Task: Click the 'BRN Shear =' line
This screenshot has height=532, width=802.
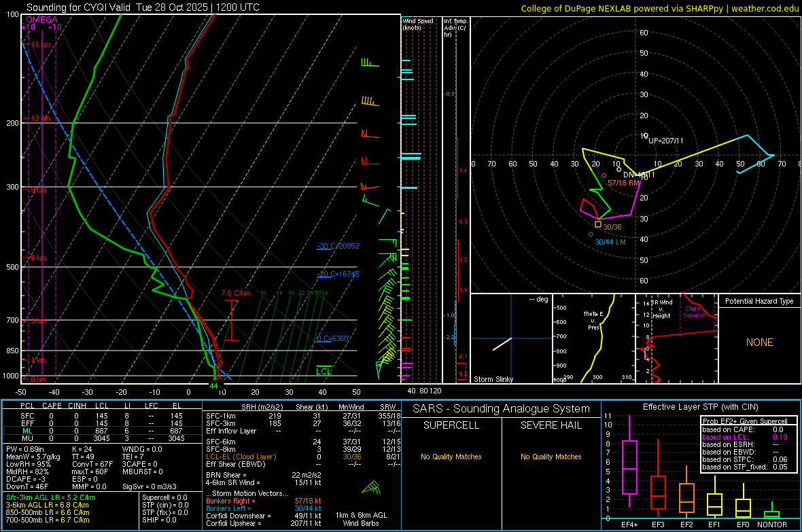Action: (x=264, y=475)
